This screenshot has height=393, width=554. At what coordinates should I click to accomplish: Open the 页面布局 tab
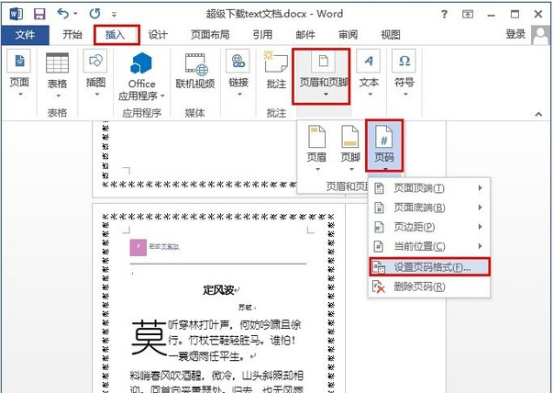tap(210, 35)
